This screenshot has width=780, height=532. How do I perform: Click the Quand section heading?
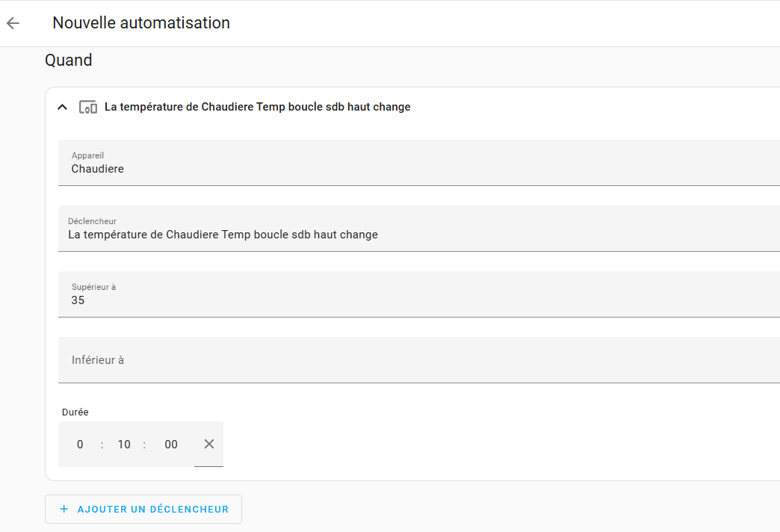coord(69,61)
